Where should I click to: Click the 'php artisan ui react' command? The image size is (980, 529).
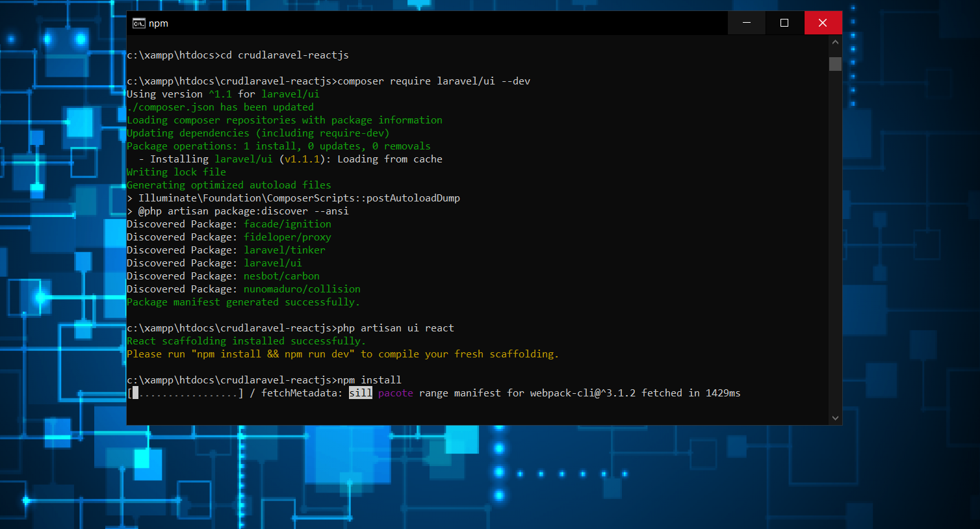pos(396,328)
